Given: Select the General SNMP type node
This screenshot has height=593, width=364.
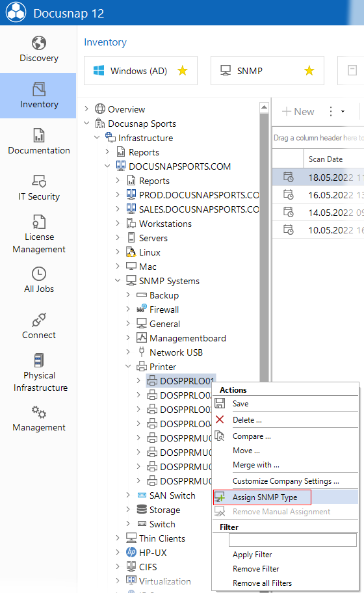Looking at the screenshot, I should (158, 324).
